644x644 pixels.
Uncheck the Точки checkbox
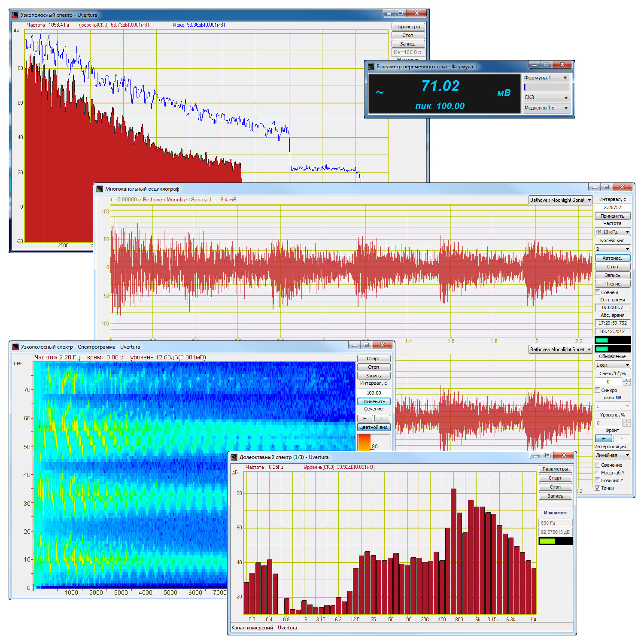597,488
